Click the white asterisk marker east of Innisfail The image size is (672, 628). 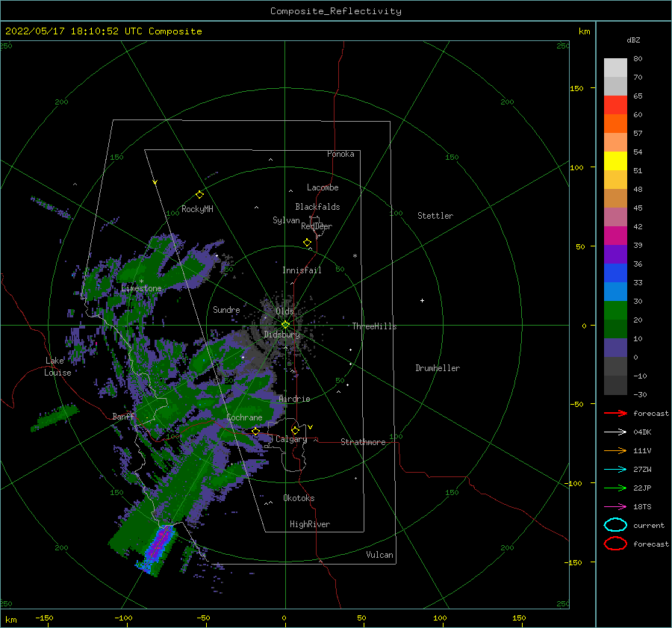tap(355, 256)
